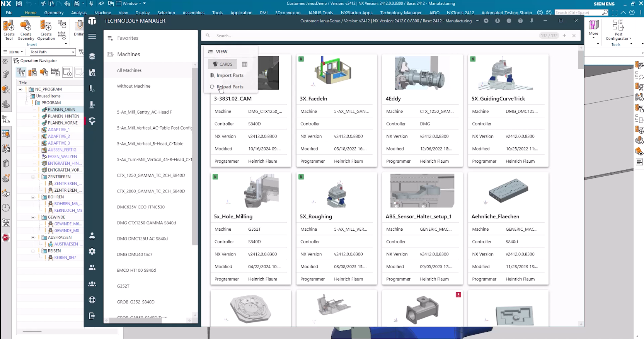Click the Create Geometry ribbon icon
This screenshot has width=644, height=339.
point(26,31)
